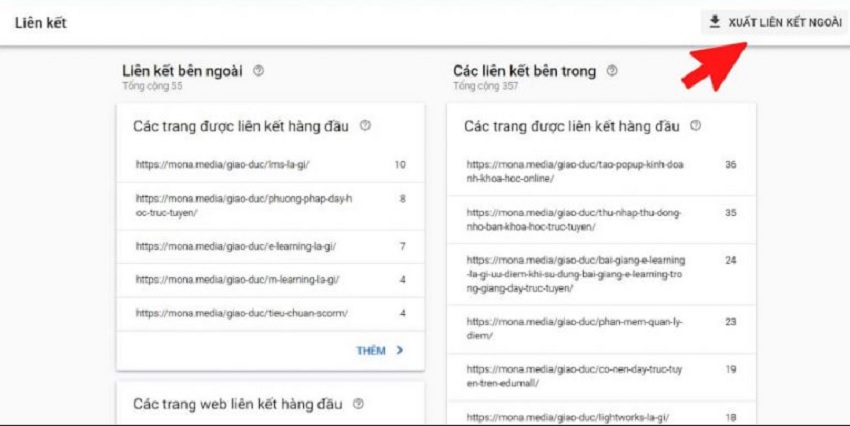850x426 pixels.
Task: Click link count 10 for lms-la-gi
Action: pos(400,165)
